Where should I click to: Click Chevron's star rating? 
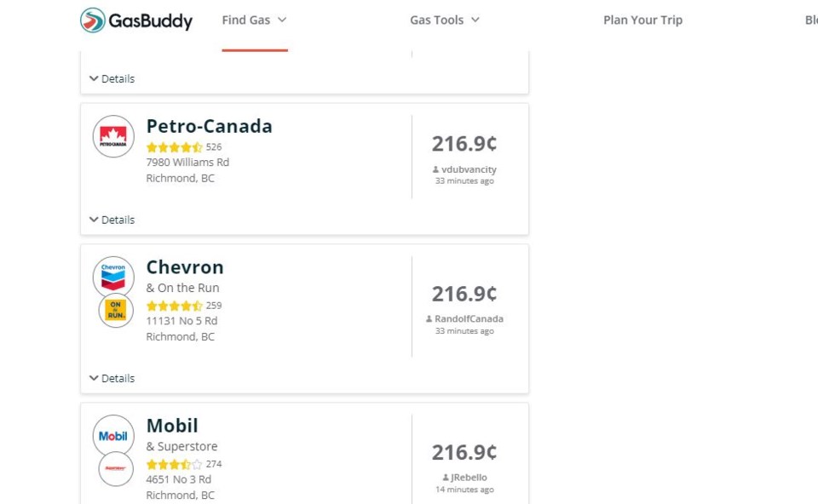tap(174, 306)
